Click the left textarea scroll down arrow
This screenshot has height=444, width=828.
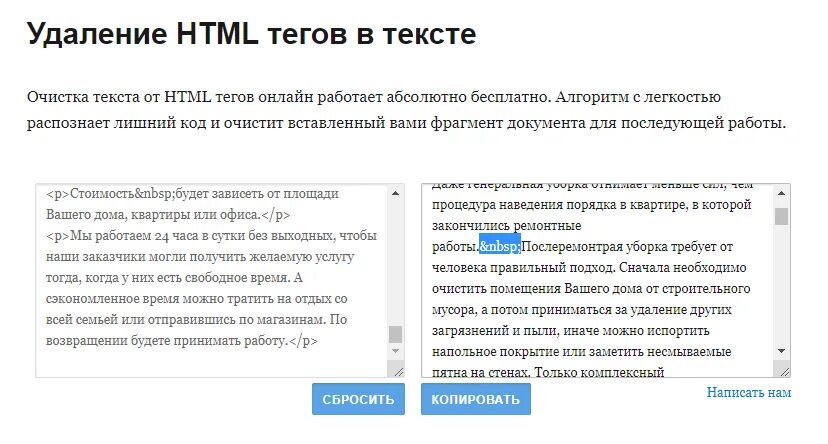[x=396, y=351]
